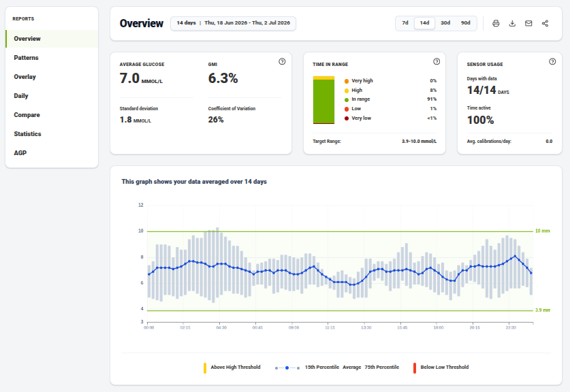This screenshot has height=392, width=570.
Task: Click the High legend yellow dot
Action: point(347,91)
